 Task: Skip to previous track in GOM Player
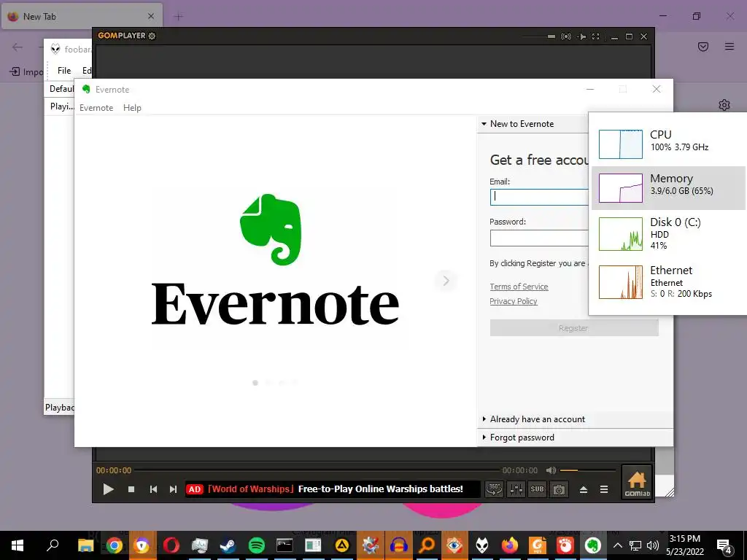153,489
